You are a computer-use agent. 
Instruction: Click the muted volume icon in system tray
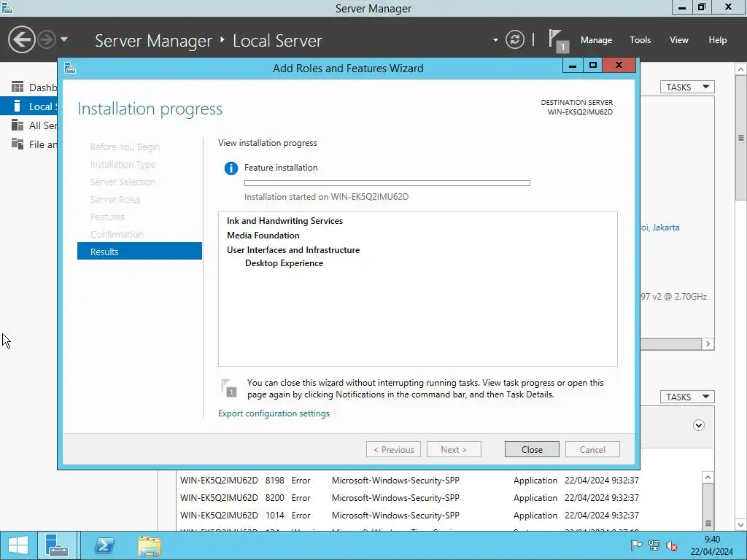click(672, 545)
